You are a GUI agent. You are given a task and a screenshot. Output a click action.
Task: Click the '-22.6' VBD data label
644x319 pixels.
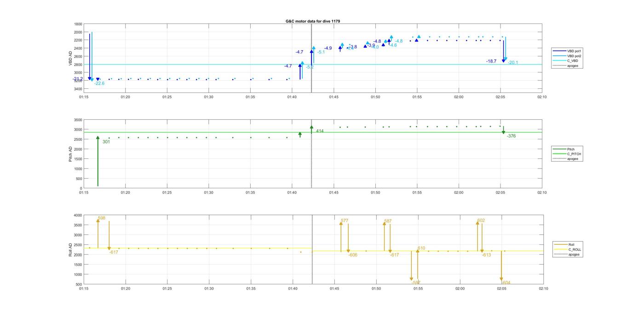pos(99,83)
